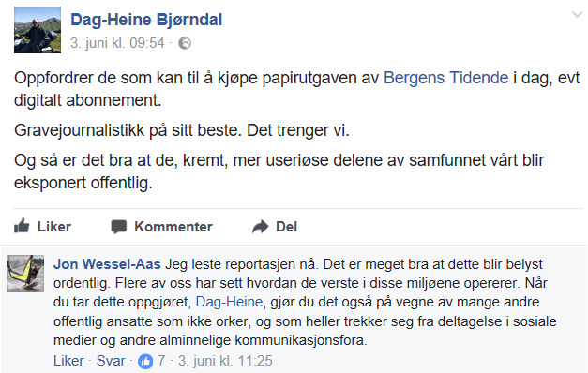The image size is (588, 373).
Task: Click the Del button to share post
Action: (275, 227)
